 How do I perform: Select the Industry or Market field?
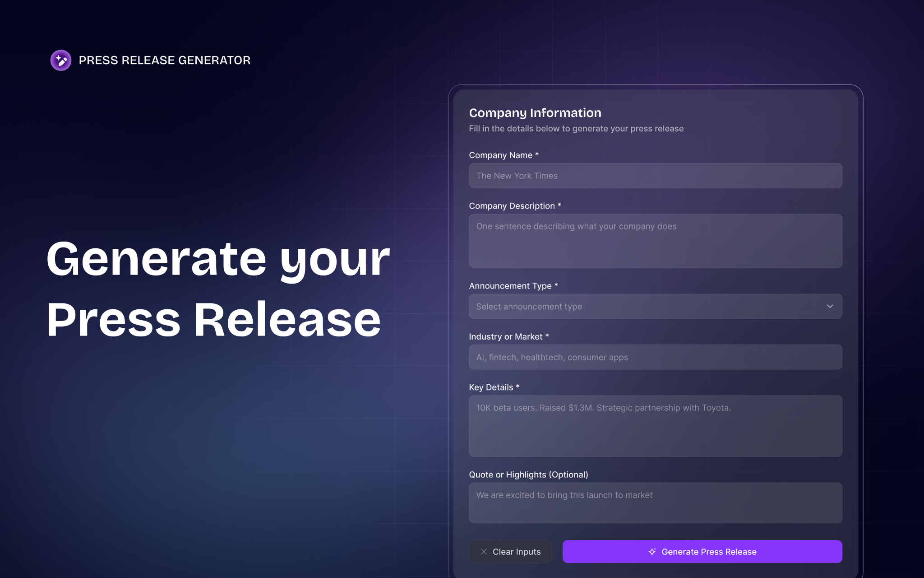655,357
